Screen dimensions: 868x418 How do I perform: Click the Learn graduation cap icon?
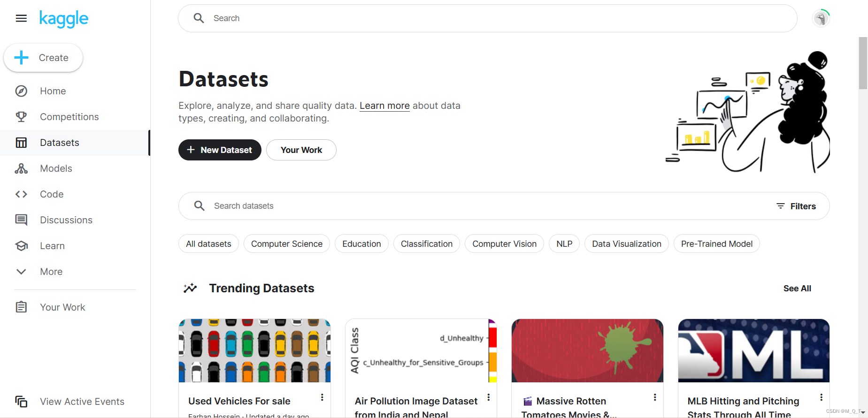(21, 246)
